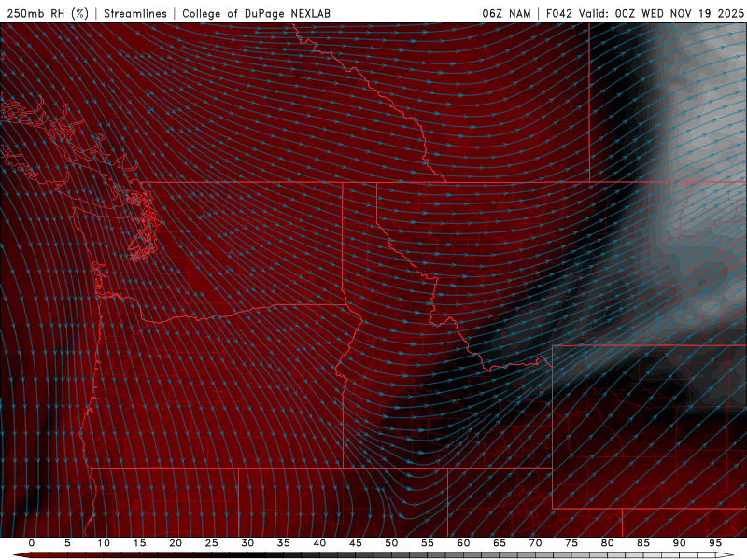Click the colorbar label '40'
The height and width of the screenshot is (560, 747).
[319, 543]
